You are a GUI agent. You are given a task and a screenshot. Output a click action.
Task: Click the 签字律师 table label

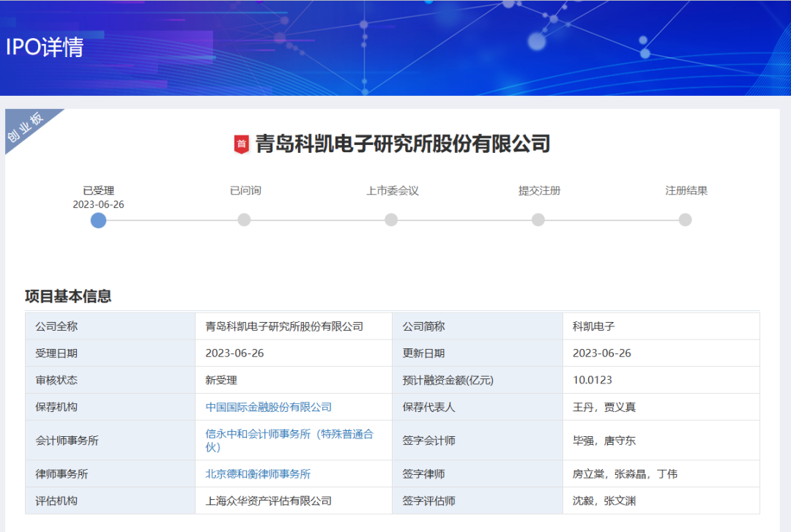coord(424,474)
